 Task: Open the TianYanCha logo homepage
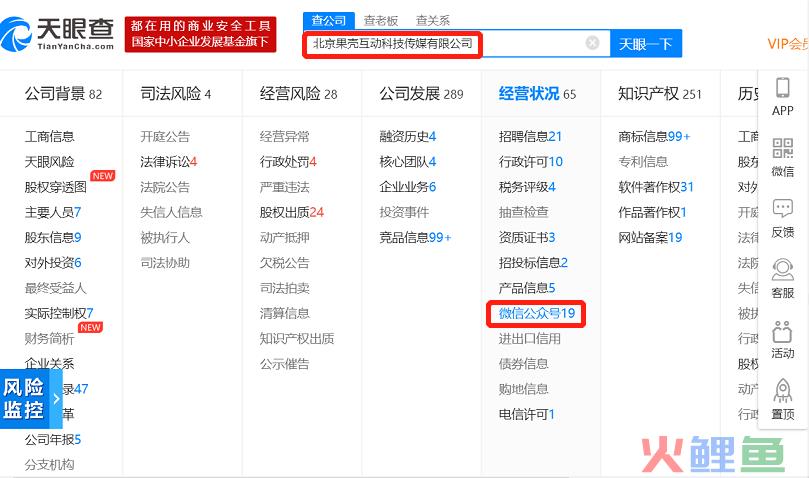pos(57,34)
